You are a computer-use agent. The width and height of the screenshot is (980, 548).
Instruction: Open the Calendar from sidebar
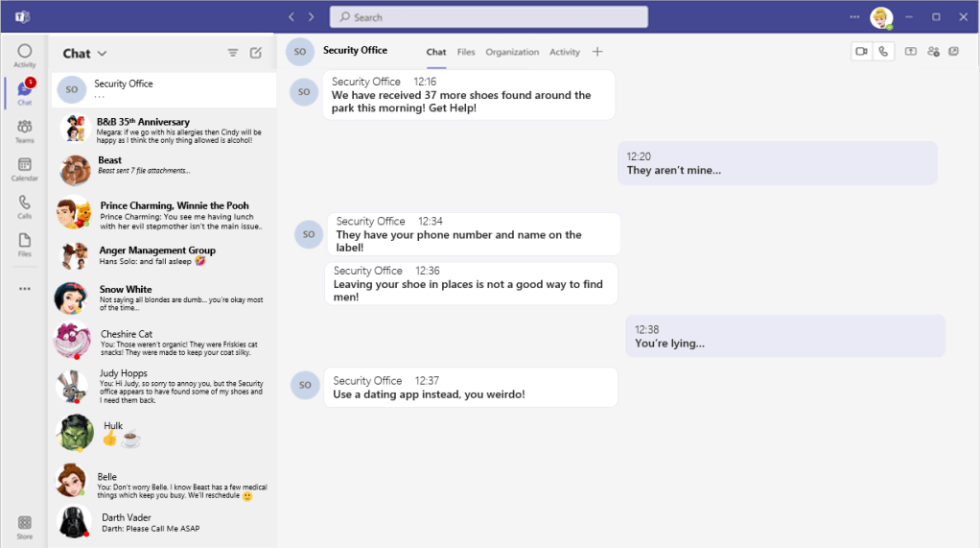tap(24, 169)
